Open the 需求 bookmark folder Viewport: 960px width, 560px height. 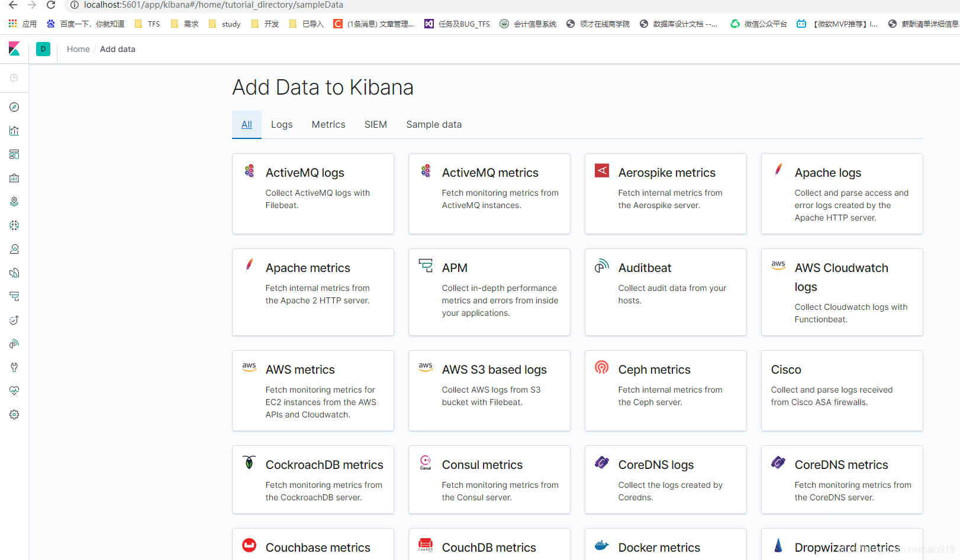pyautogui.click(x=185, y=24)
